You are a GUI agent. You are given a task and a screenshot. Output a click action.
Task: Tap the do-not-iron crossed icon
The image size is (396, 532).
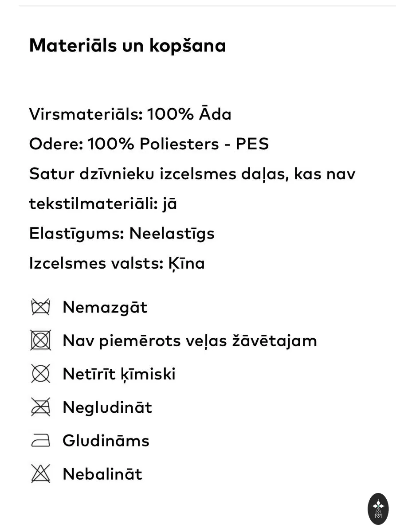[41, 407]
